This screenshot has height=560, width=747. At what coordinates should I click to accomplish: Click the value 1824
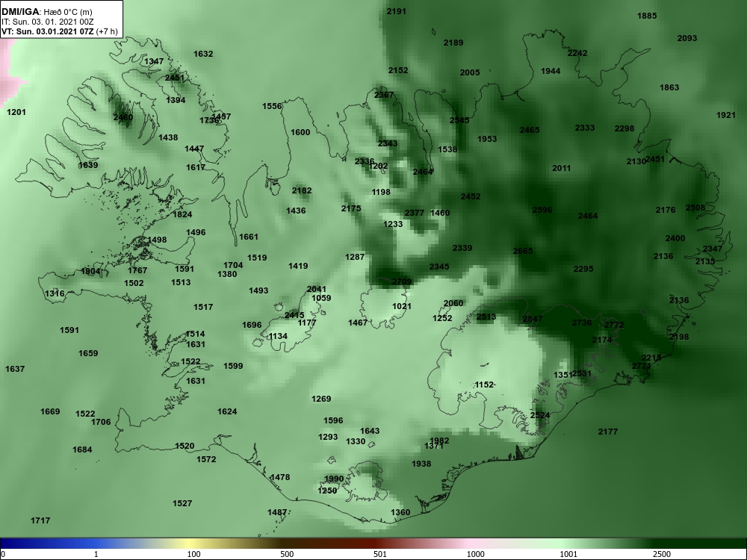point(182,214)
